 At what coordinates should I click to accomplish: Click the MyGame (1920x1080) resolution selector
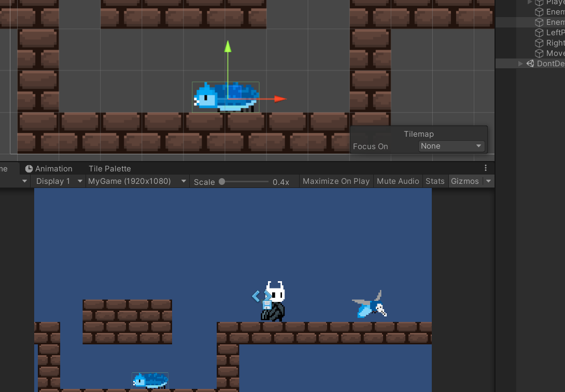131,181
